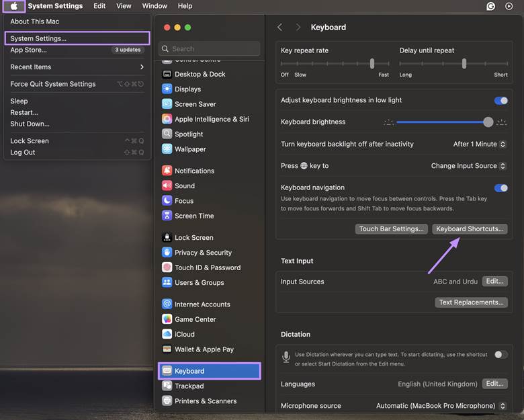The width and height of the screenshot is (524, 420).
Task: Open the Screen Saver sidebar icon
Action: point(167,104)
